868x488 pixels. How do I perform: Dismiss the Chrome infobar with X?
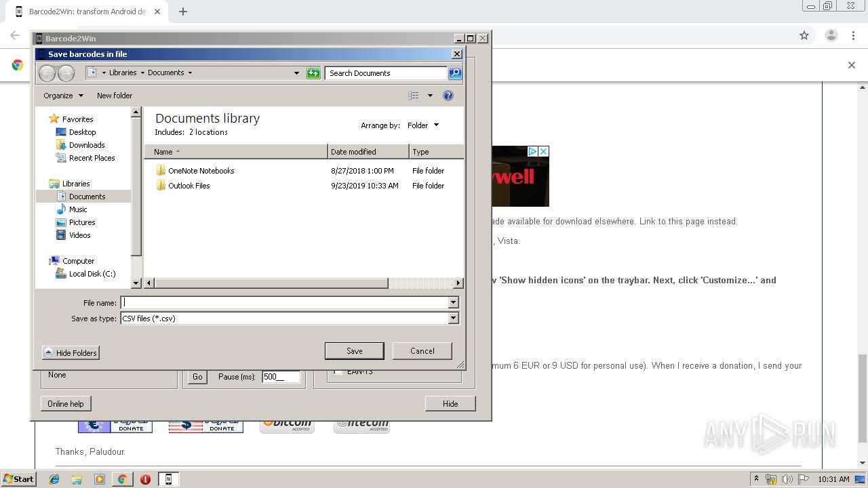pyautogui.click(x=852, y=65)
